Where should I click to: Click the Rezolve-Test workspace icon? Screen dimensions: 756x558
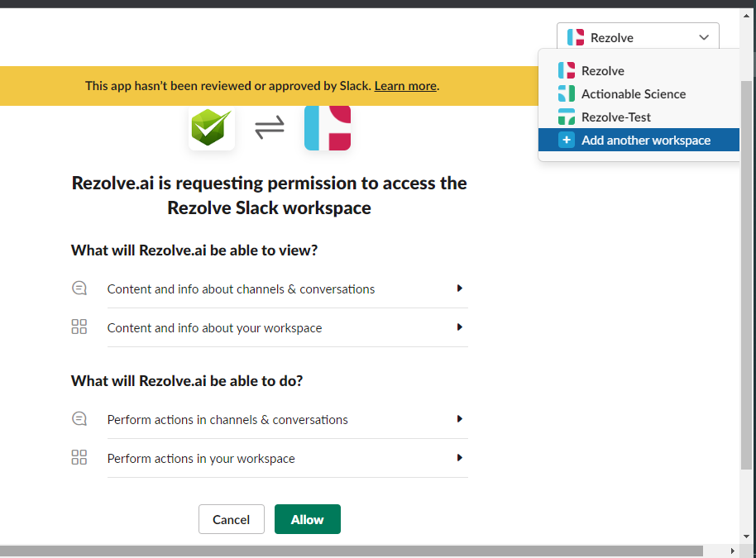pos(566,117)
